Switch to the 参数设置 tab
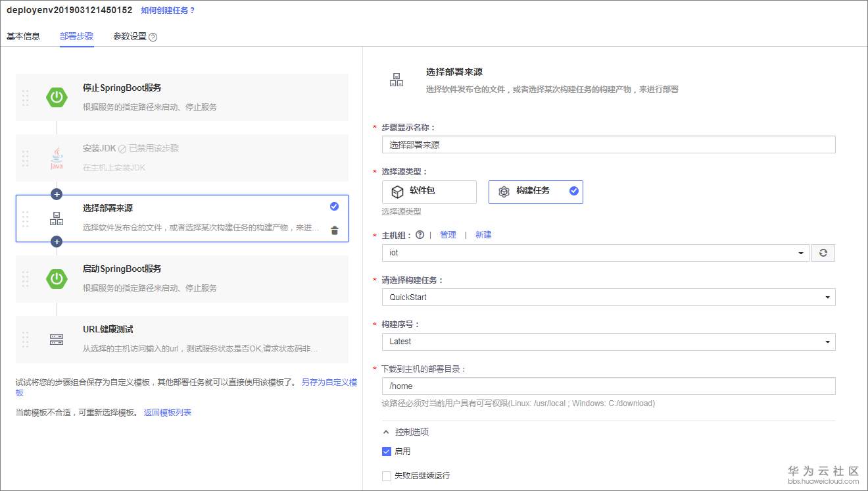The image size is (868, 491). (x=130, y=36)
